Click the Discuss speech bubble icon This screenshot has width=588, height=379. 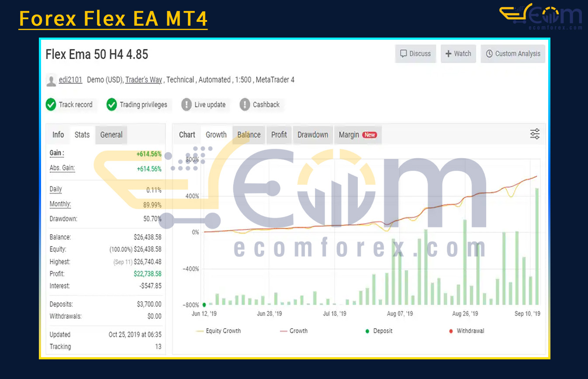404,54
